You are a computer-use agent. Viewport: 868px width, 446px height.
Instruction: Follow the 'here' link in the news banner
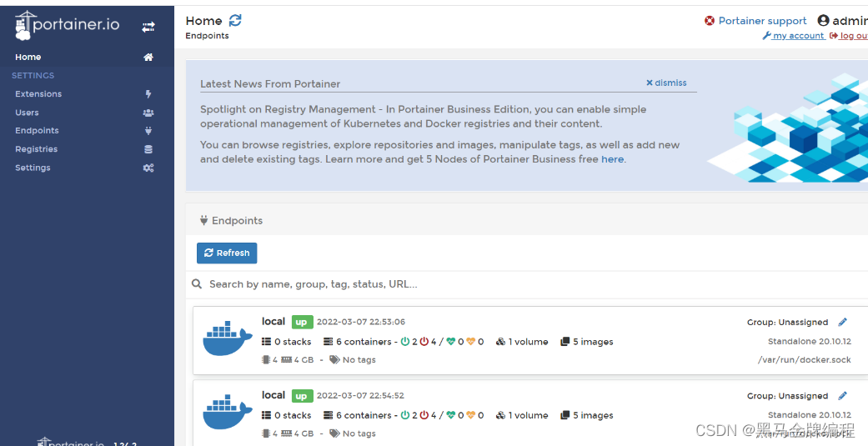coord(612,159)
